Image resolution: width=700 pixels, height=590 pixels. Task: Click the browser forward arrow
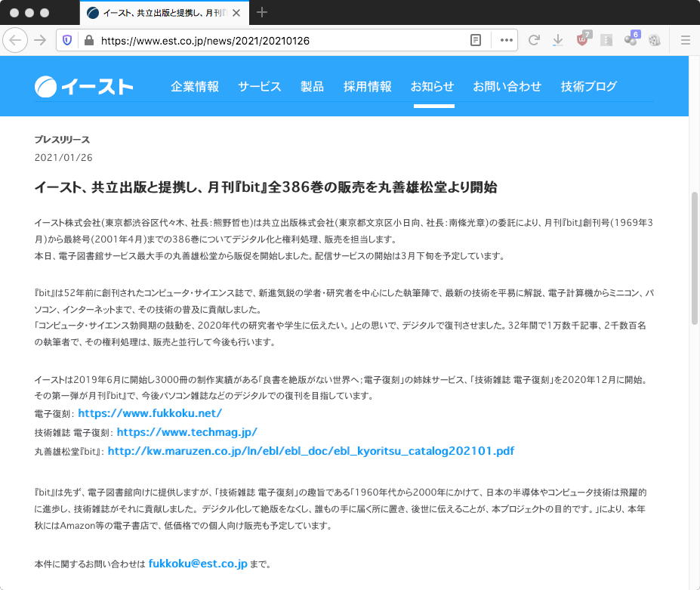tap(40, 40)
